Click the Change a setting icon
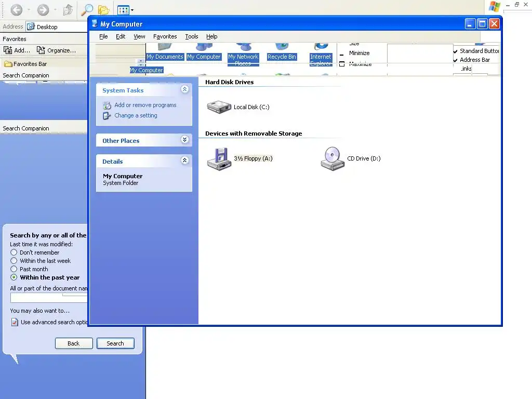The height and width of the screenshot is (399, 532). (x=107, y=116)
